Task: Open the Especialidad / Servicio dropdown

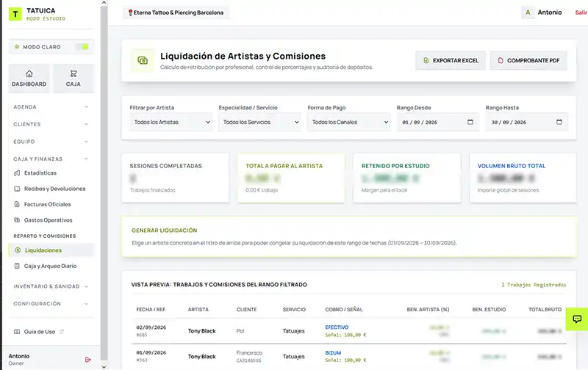Action: point(260,122)
